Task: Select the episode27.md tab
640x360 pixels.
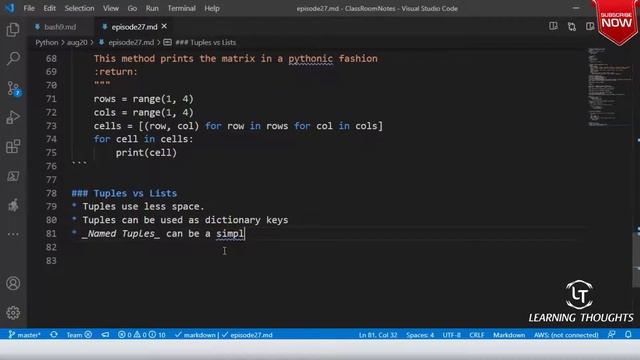Action: pos(134,27)
